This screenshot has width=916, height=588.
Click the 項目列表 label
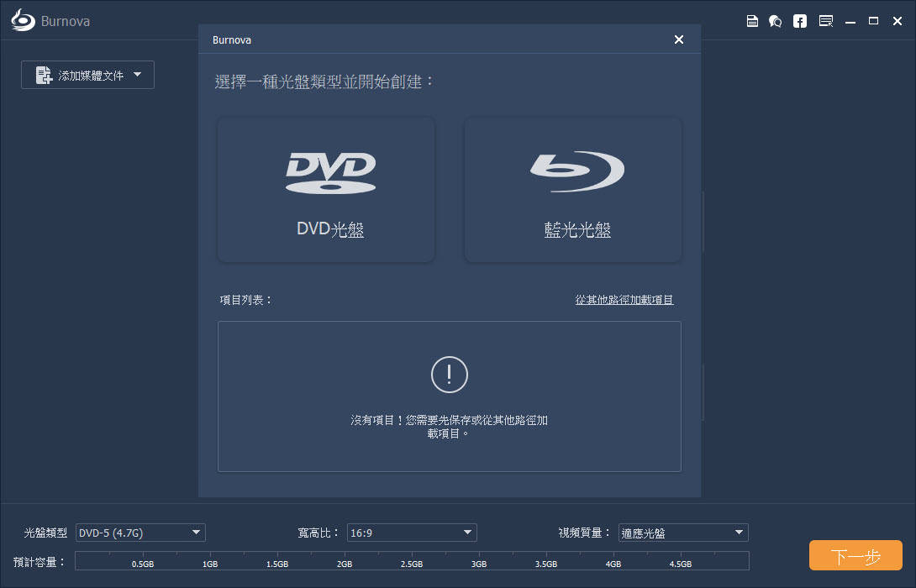coord(246,300)
